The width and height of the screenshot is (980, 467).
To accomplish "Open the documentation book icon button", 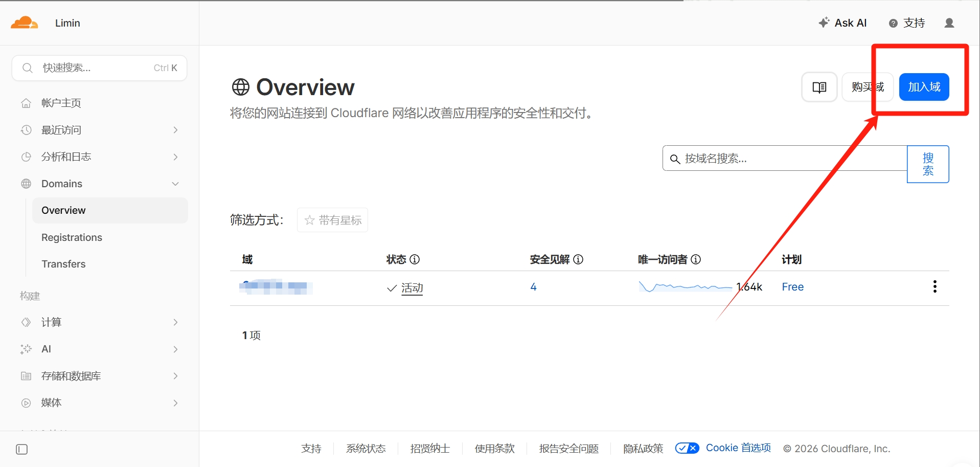I will (x=819, y=87).
